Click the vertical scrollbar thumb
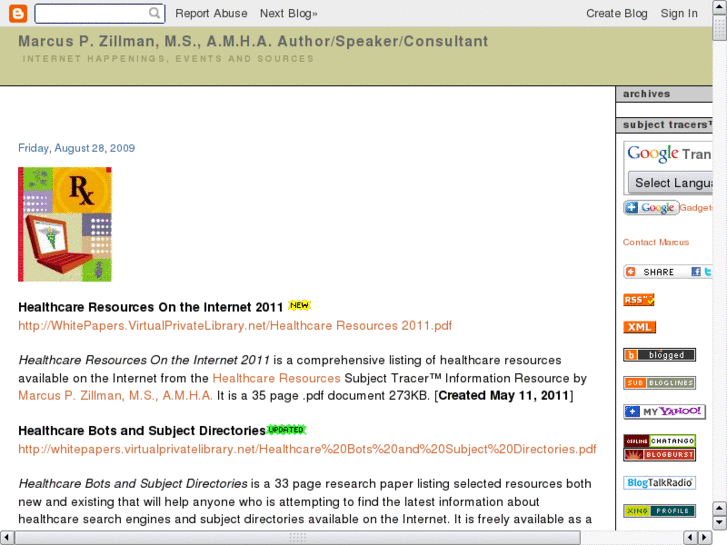 coord(720,28)
